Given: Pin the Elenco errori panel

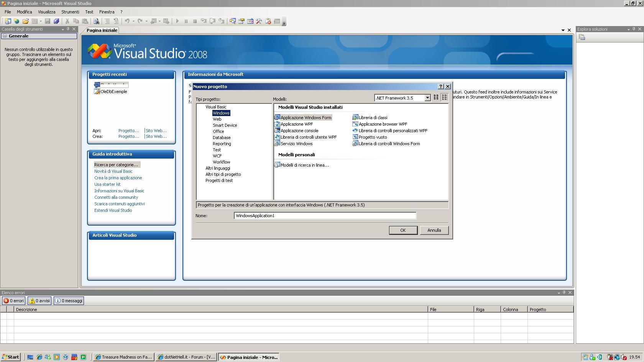Looking at the screenshot, I should (564, 293).
